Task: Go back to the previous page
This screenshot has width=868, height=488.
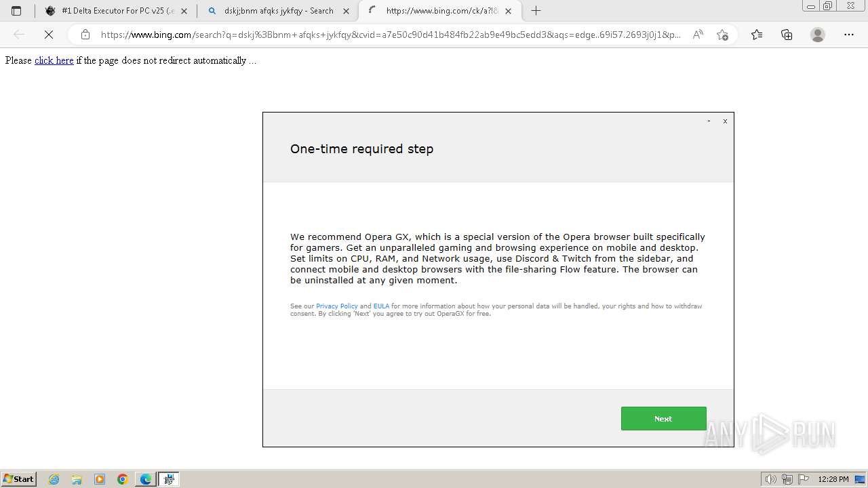Action: pyautogui.click(x=19, y=35)
